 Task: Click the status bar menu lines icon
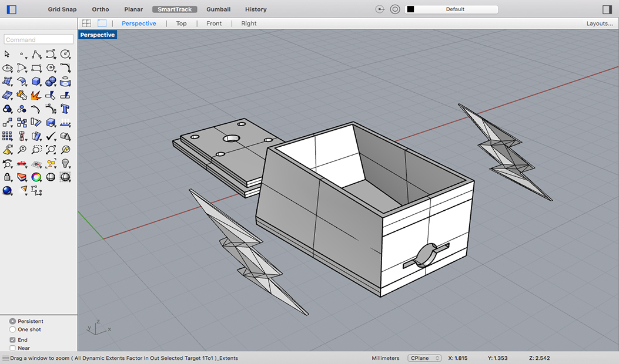tap(5, 358)
